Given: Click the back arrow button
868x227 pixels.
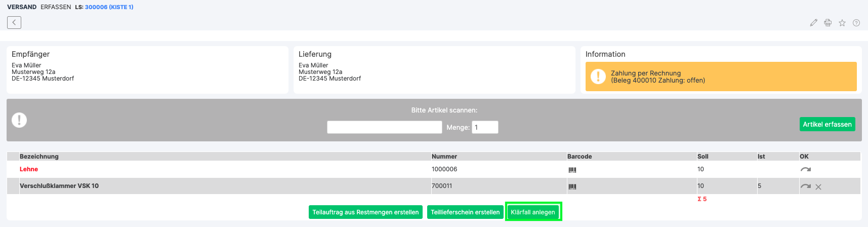Looking at the screenshot, I should click(14, 22).
